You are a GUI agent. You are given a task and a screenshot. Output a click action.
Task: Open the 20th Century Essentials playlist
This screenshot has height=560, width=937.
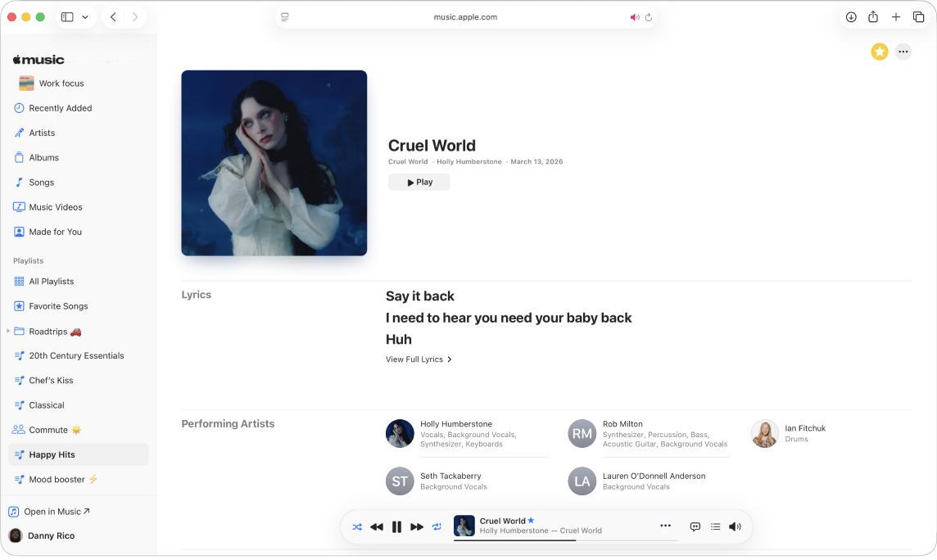click(x=79, y=356)
